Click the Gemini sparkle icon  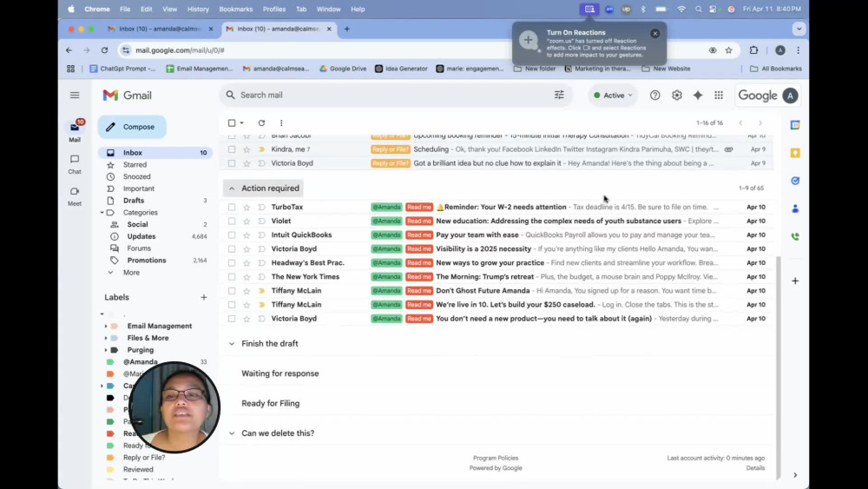tap(698, 96)
